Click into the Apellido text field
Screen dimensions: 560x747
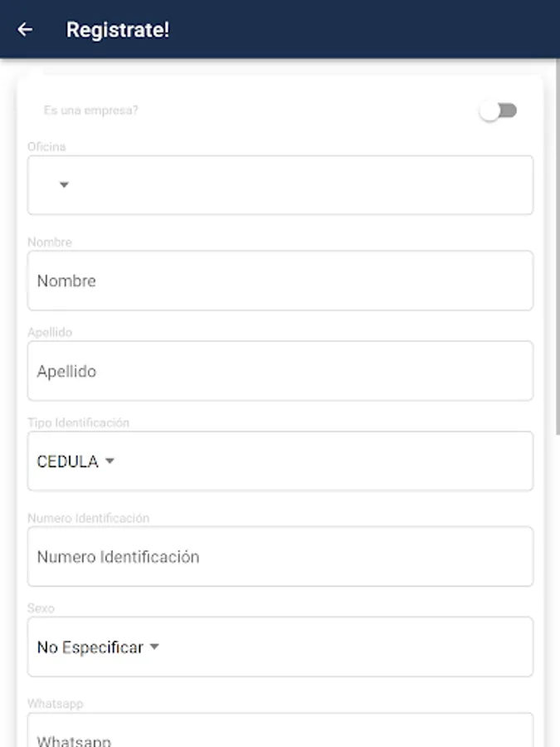(280, 372)
